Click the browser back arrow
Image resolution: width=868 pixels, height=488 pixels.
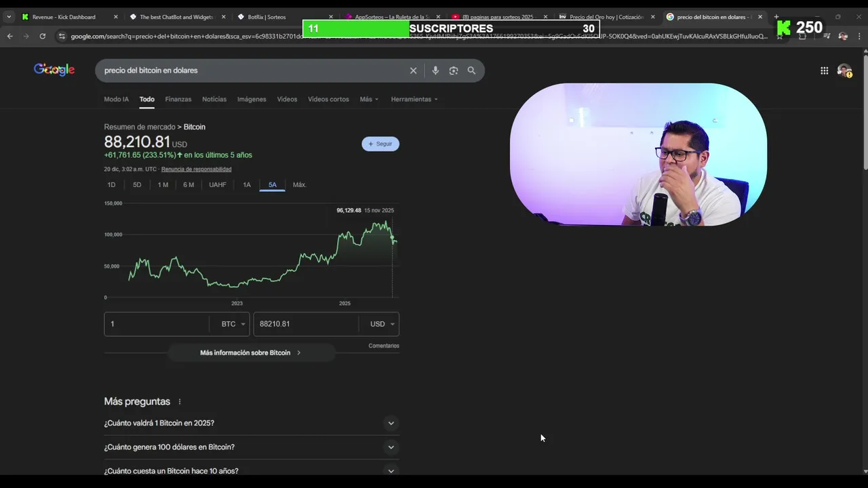[9, 36]
